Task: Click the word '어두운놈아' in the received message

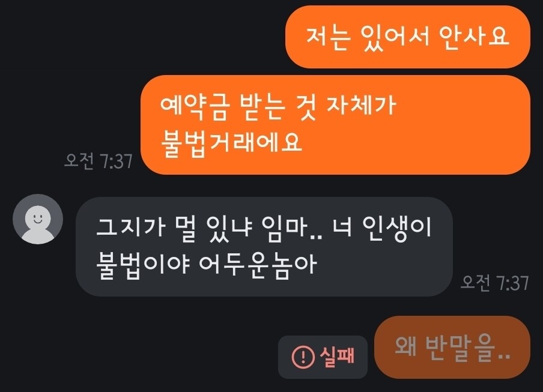Action: [x=258, y=265]
